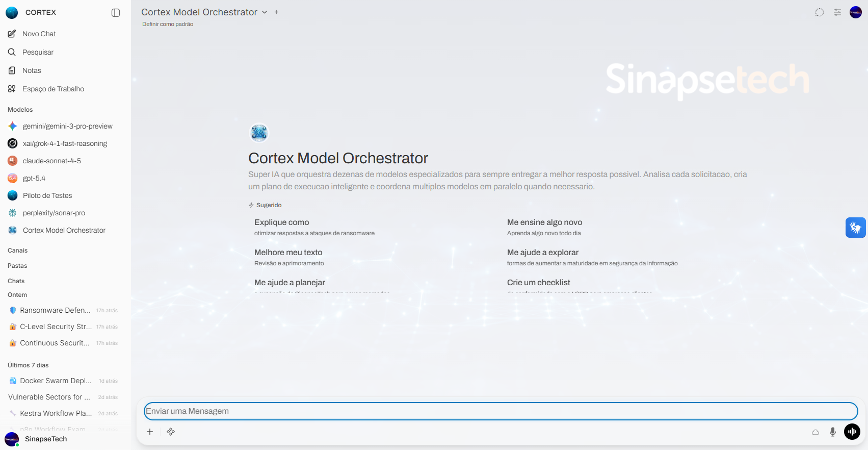The height and width of the screenshot is (450, 868).
Task: Open the integrations icon below the message box
Action: pos(171,432)
